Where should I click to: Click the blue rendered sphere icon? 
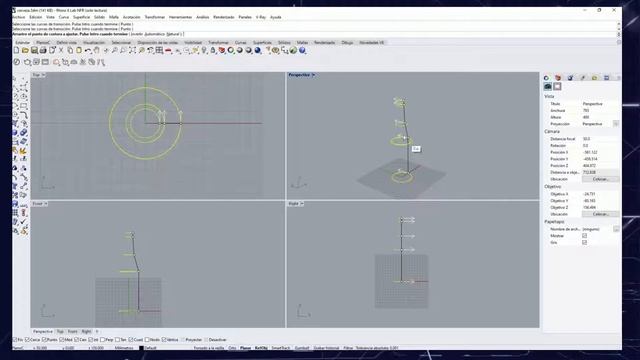[258, 50]
